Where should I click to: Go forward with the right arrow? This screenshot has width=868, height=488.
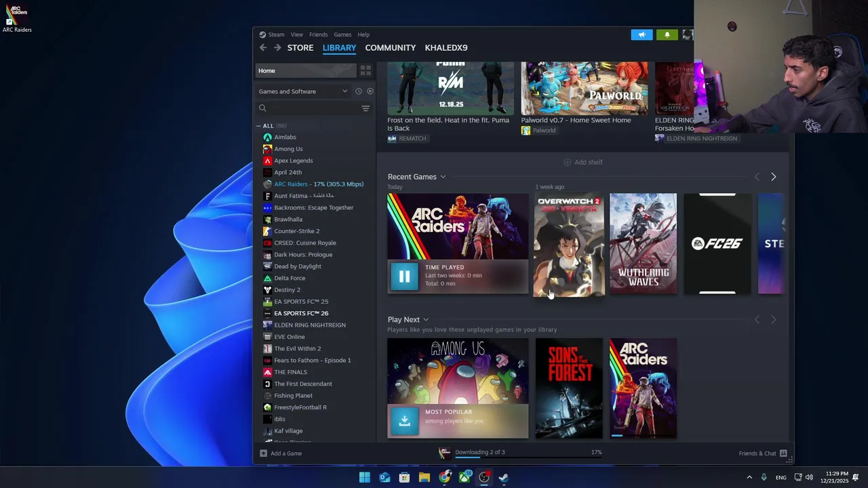pos(277,47)
